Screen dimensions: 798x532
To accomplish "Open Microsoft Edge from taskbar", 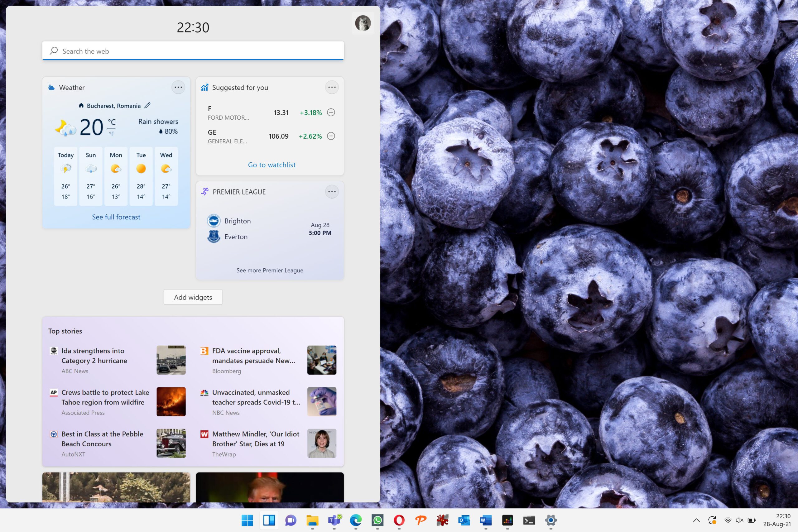I will 356,520.
